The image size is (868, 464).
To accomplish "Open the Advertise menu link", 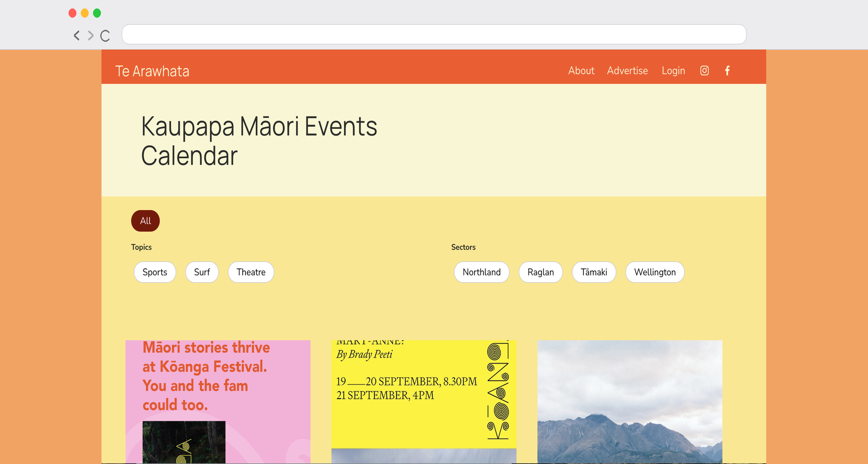I will [627, 71].
